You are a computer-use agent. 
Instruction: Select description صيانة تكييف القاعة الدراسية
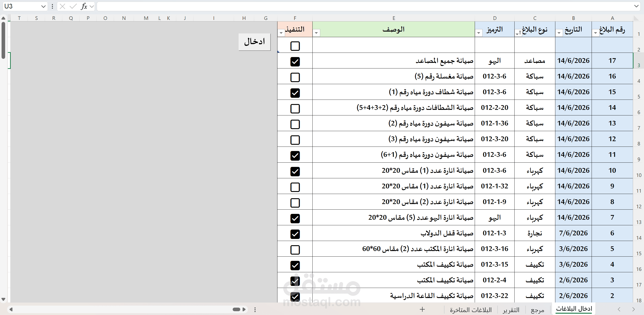tap(393, 296)
